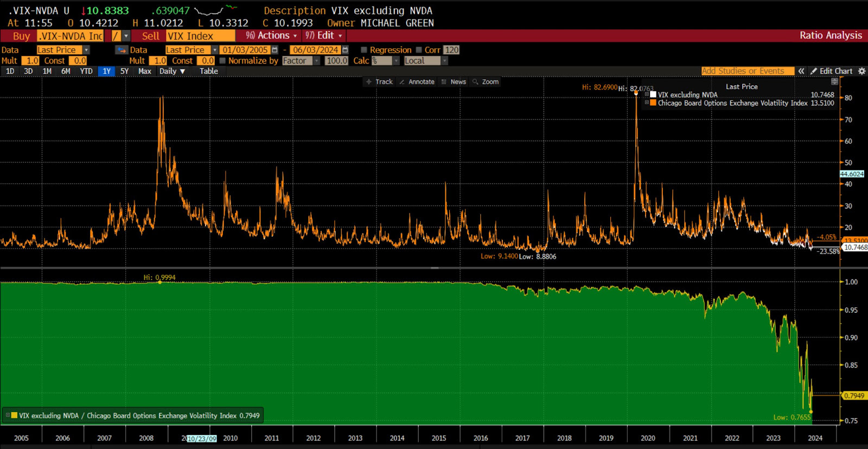Select the Max time range tab
Image resolution: width=868 pixels, height=449 pixels.
144,71
